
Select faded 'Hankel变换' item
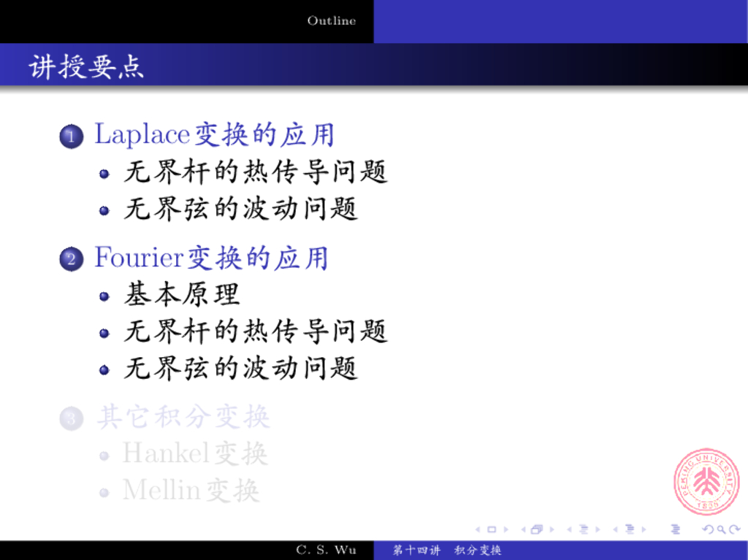point(195,453)
